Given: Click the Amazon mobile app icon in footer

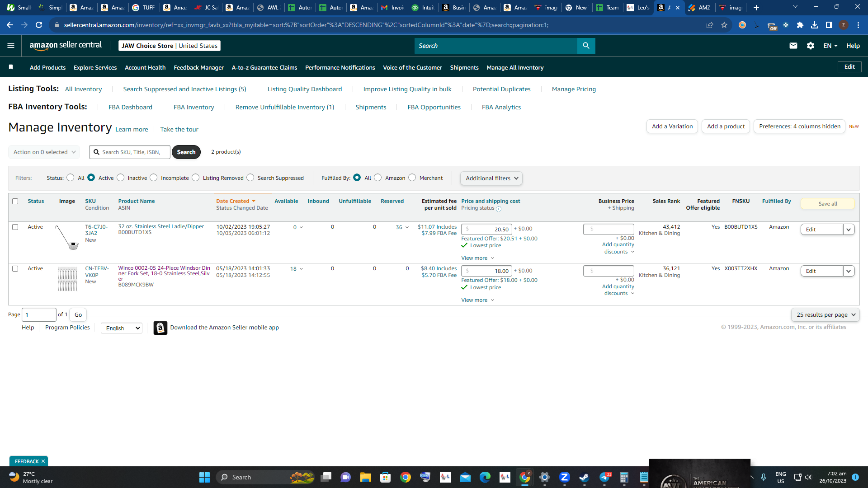Looking at the screenshot, I should pyautogui.click(x=160, y=328).
